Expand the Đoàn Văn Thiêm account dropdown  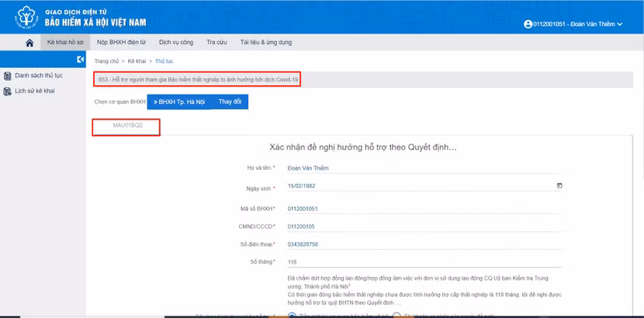tap(620, 25)
